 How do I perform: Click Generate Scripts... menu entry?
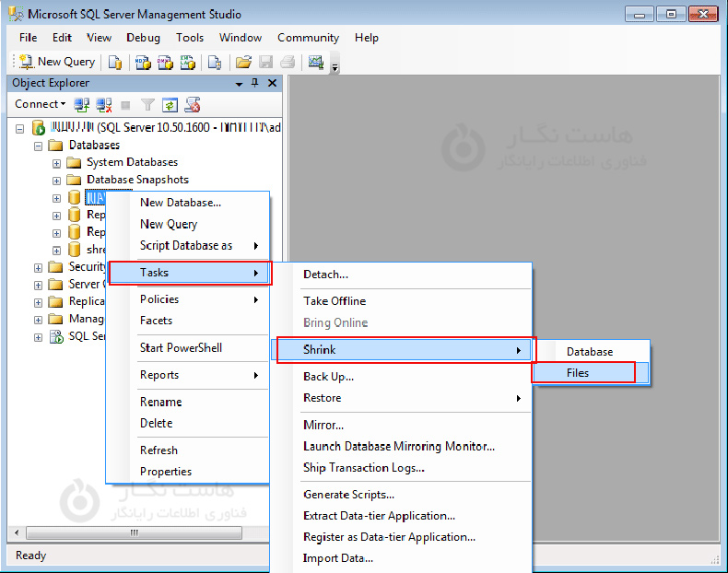348,495
